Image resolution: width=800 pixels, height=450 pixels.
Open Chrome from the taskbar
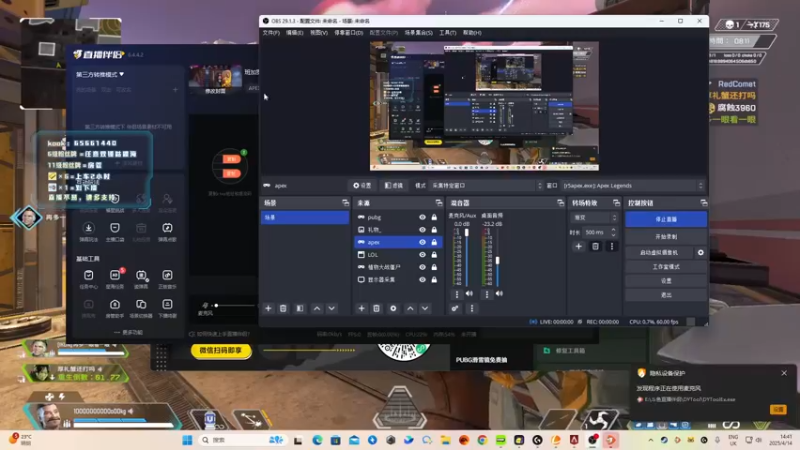coord(482,440)
